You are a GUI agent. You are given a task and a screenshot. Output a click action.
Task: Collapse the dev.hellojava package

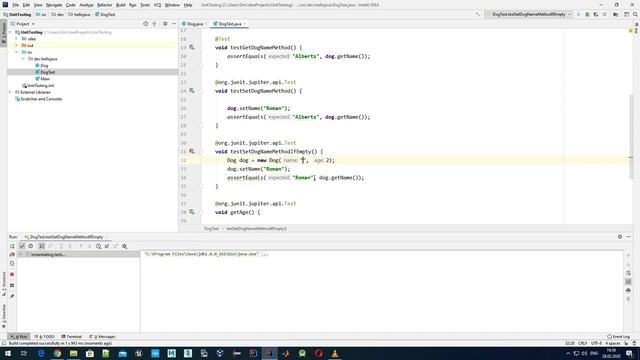[x=23, y=59]
